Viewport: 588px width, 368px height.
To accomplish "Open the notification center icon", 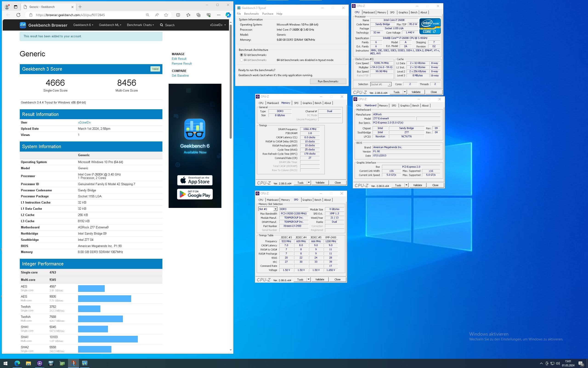I will pos(581,363).
